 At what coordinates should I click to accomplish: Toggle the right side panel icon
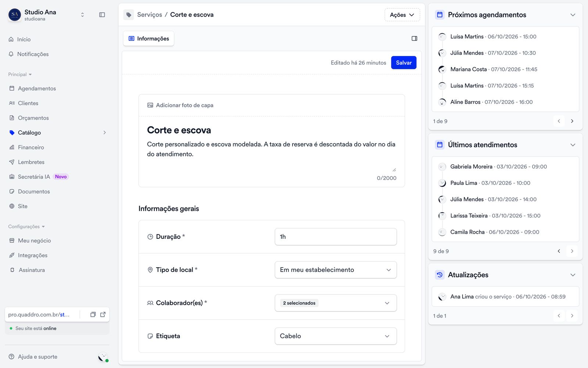(414, 38)
